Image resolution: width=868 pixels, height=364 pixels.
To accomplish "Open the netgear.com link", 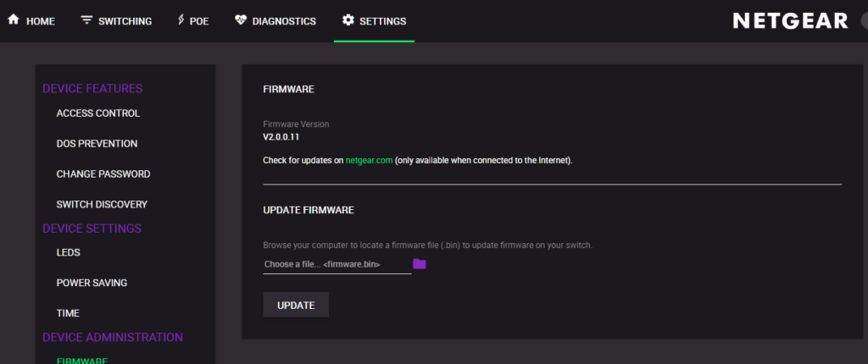I will (x=370, y=161).
